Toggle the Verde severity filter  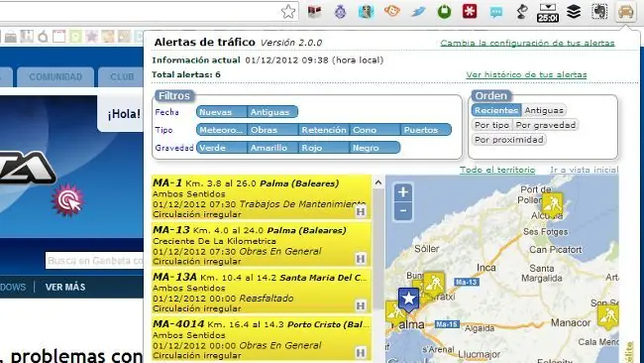222,148
